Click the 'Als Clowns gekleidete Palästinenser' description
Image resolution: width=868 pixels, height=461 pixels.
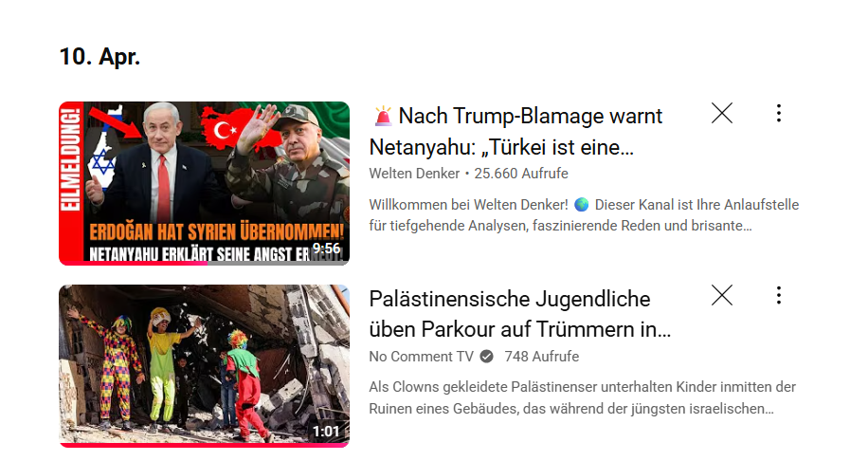click(x=583, y=397)
